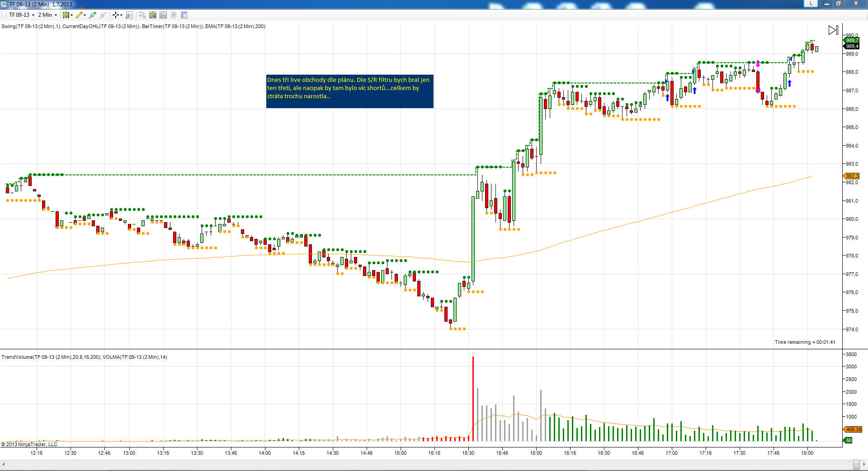The height and width of the screenshot is (471, 868).
Task: Click the NinjaTrader chart window icon
Action: pyautogui.click(x=4, y=4)
